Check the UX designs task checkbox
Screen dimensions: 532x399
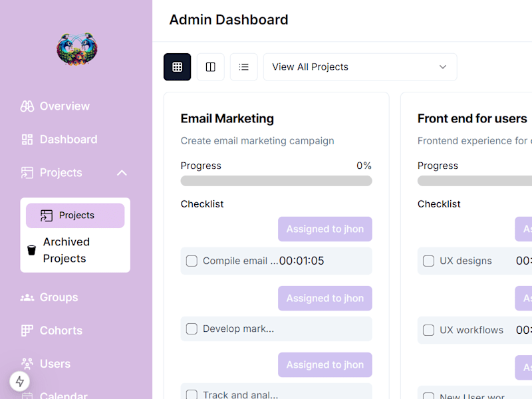coord(428,261)
